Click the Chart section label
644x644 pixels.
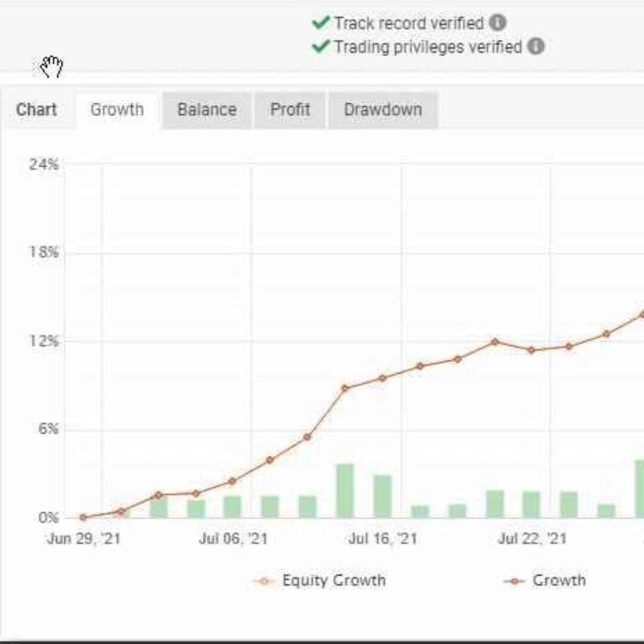pos(37,110)
